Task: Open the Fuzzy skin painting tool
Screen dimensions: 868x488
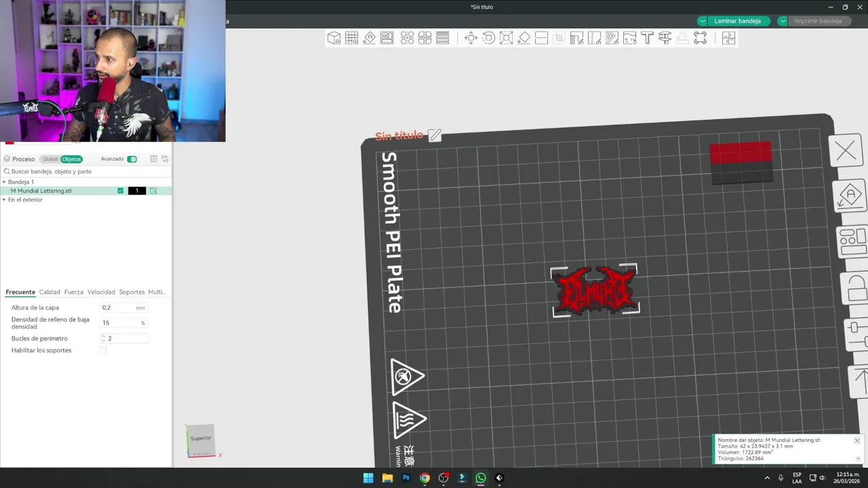Action: click(612, 38)
